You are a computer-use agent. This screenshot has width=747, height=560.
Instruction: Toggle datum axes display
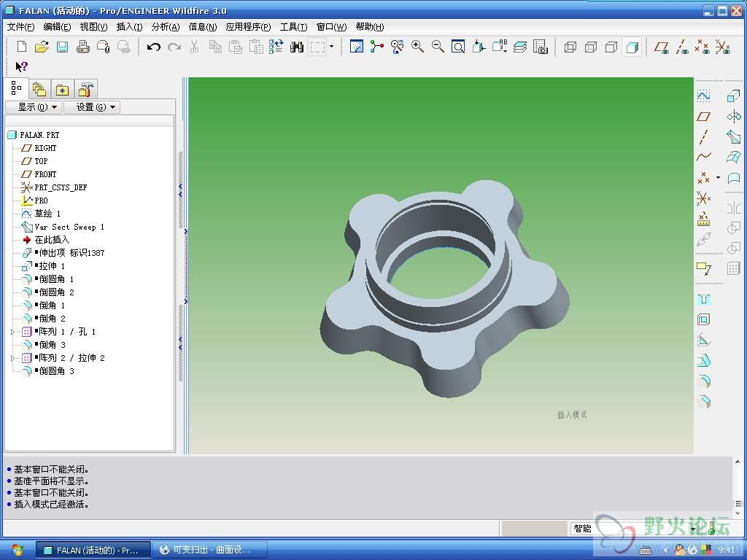tap(682, 47)
